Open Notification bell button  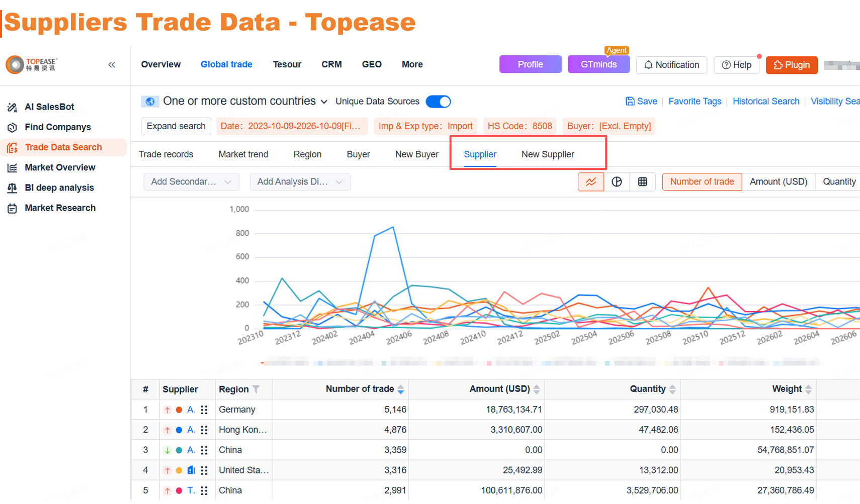pyautogui.click(x=671, y=65)
